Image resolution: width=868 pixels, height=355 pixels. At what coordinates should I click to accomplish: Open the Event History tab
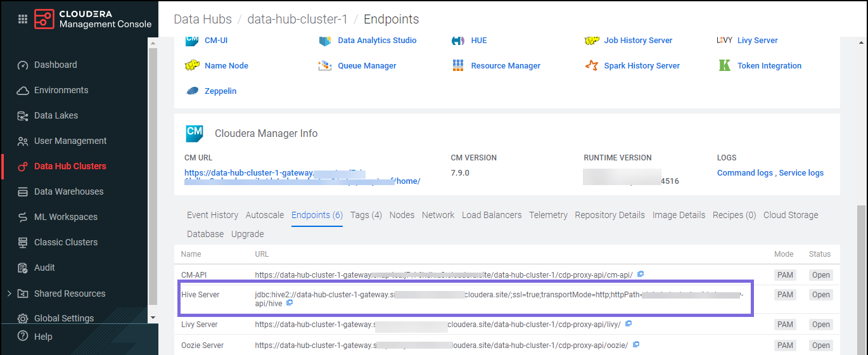(x=212, y=215)
